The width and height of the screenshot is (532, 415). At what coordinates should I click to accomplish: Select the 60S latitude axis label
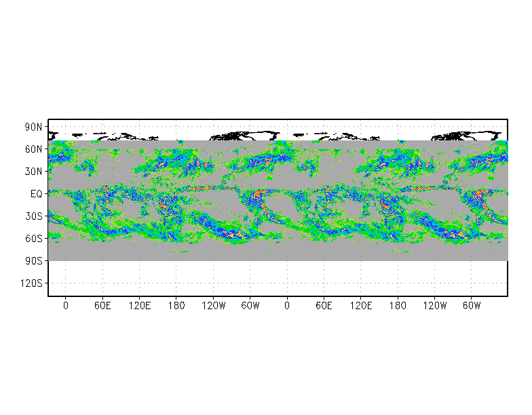tap(34, 239)
